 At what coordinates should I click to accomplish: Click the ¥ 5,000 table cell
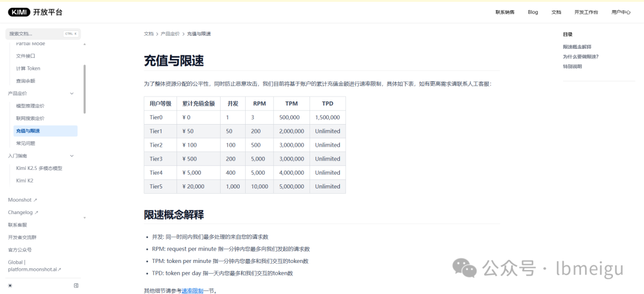click(199, 173)
